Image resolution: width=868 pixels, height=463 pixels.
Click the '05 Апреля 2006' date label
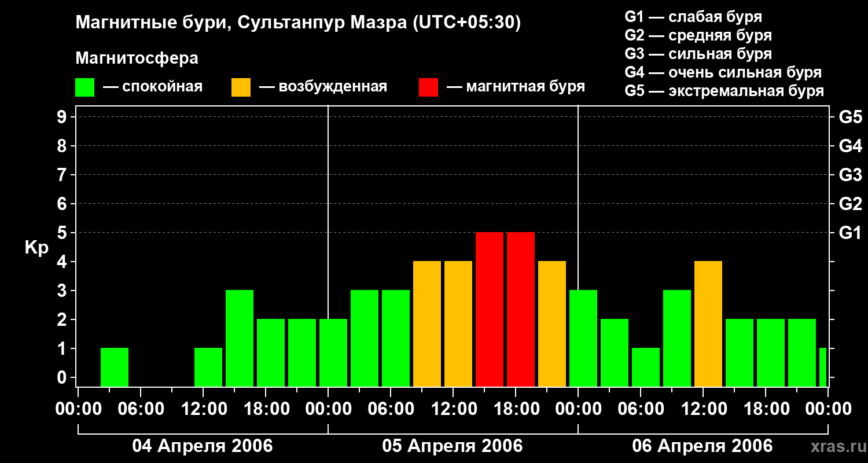[453, 446]
